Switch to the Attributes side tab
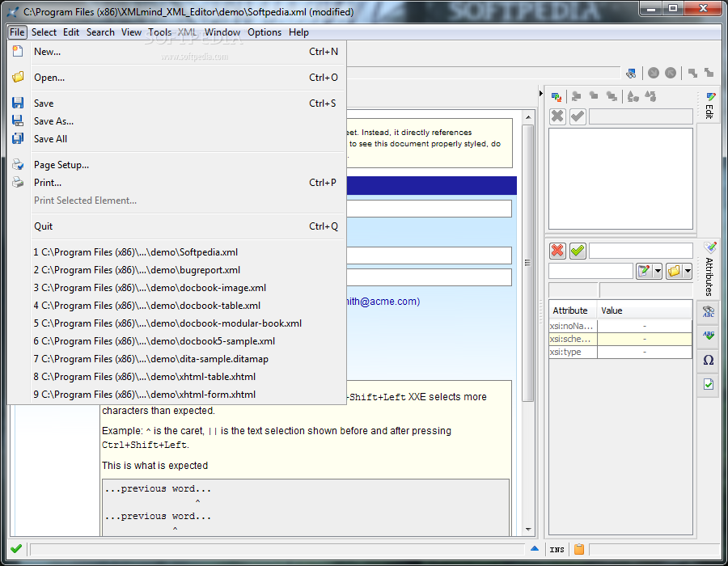728x566 pixels. click(x=709, y=269)
